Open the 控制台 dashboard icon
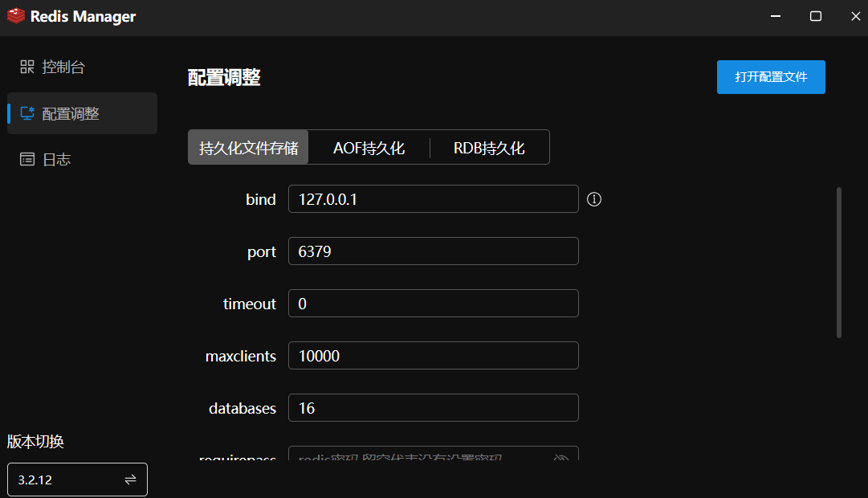The height and width of the screenshot is (498, 868). [x=27, y=67]
